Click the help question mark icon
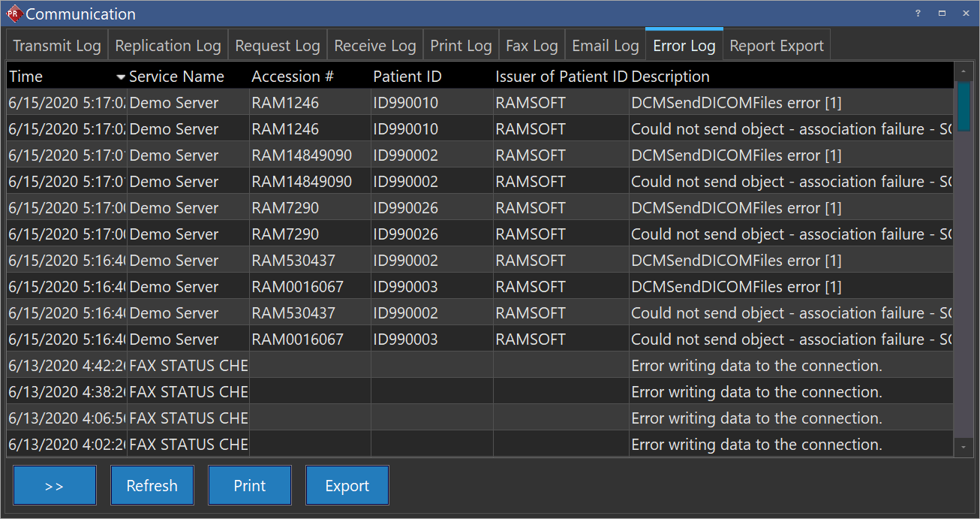This screenshot has width=980, height=519. [918, 14]
